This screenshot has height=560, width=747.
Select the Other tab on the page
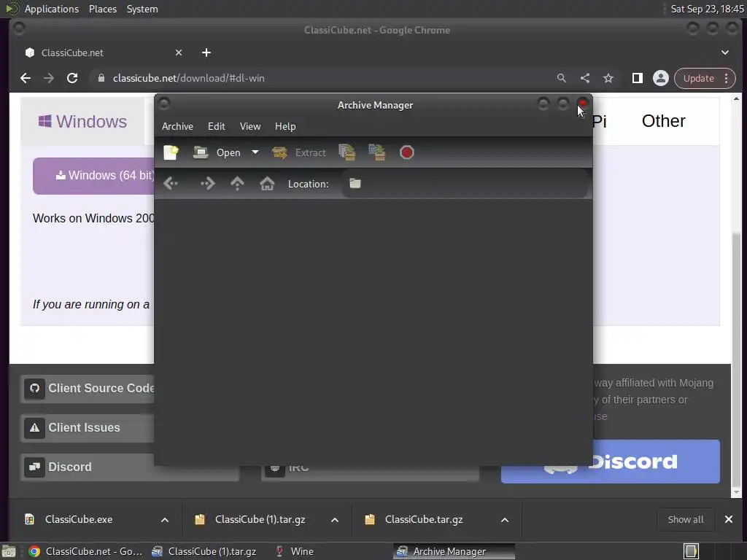[x=663, y=121]
